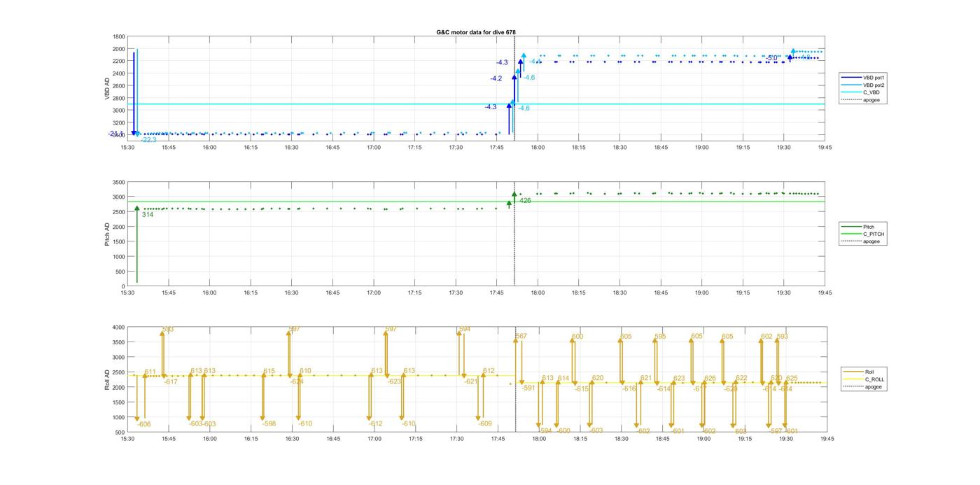Click the "Roll AD" y-axis label
980x485 pixels.
click(106, 379)
